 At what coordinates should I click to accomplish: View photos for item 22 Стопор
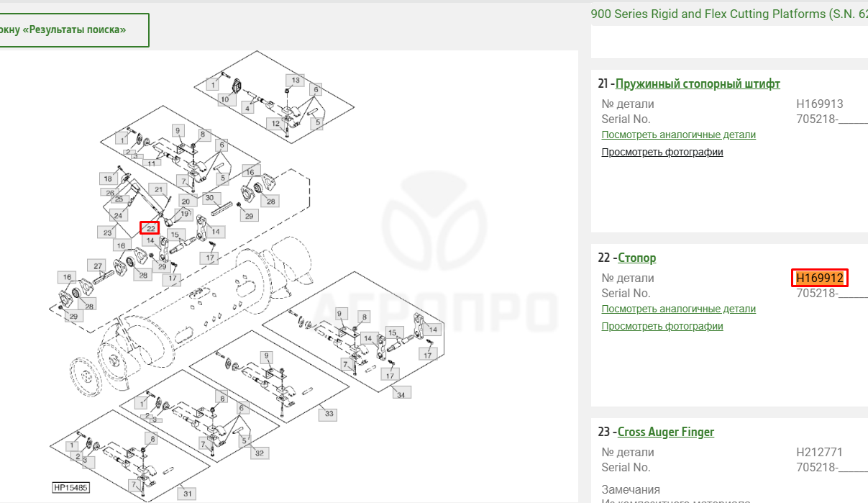(662, 326)
